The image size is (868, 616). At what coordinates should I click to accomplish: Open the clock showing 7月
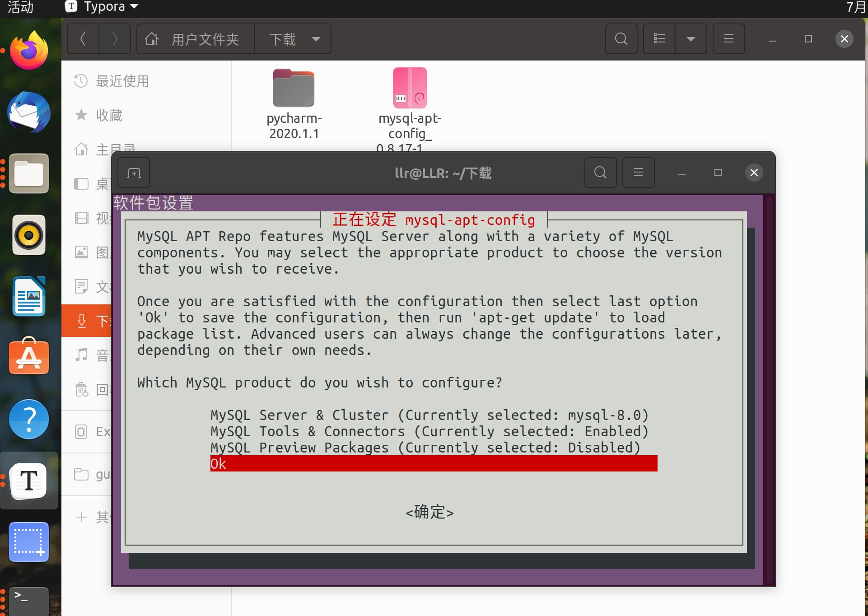coord(856,7)
